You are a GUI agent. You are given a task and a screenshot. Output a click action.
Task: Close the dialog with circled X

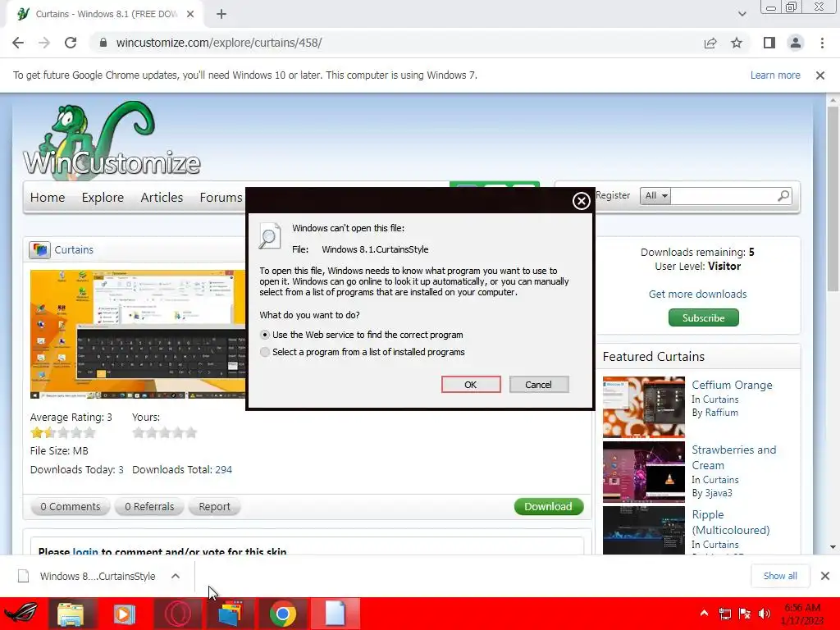(582, 201)
